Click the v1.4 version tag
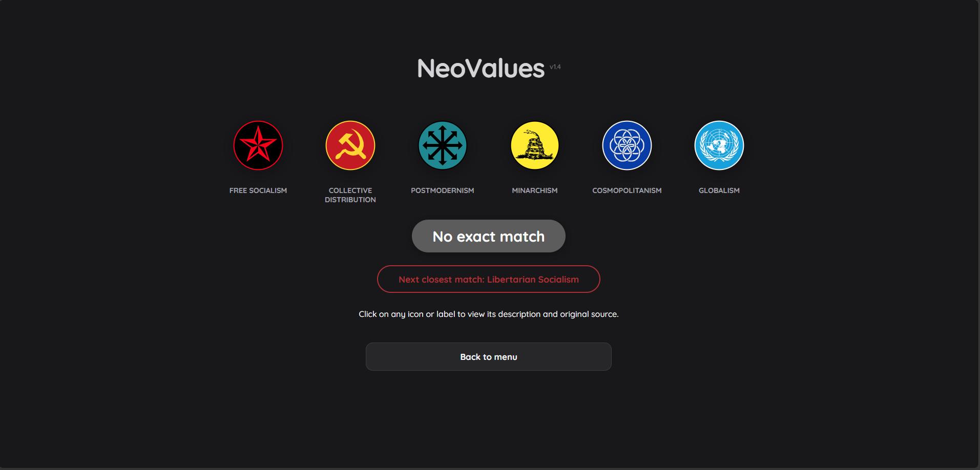Screen dimensions: 980x470 click(555, 67)
